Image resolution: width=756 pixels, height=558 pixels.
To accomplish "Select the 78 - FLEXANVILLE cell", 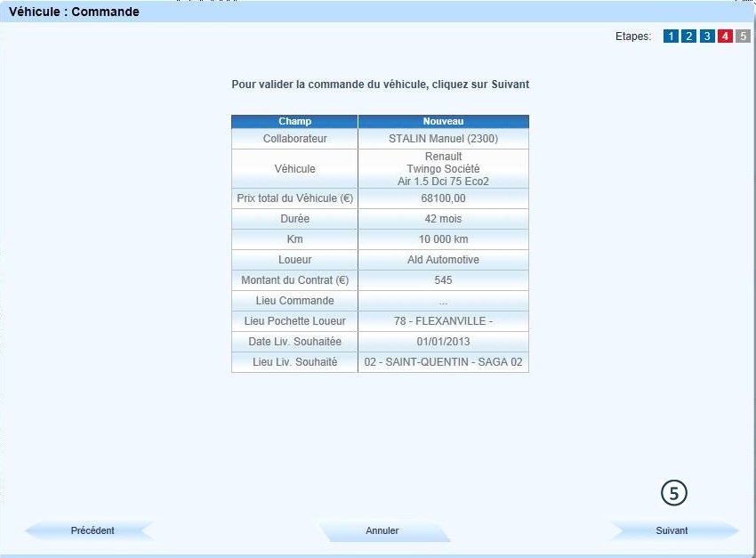I will [x=443, y=321].
